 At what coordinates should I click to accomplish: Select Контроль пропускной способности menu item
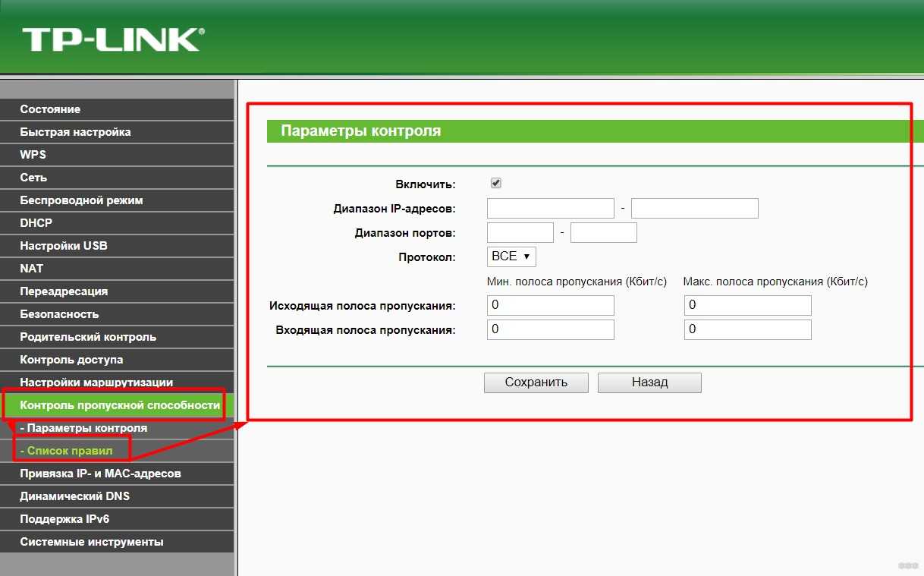click(117, 405)
